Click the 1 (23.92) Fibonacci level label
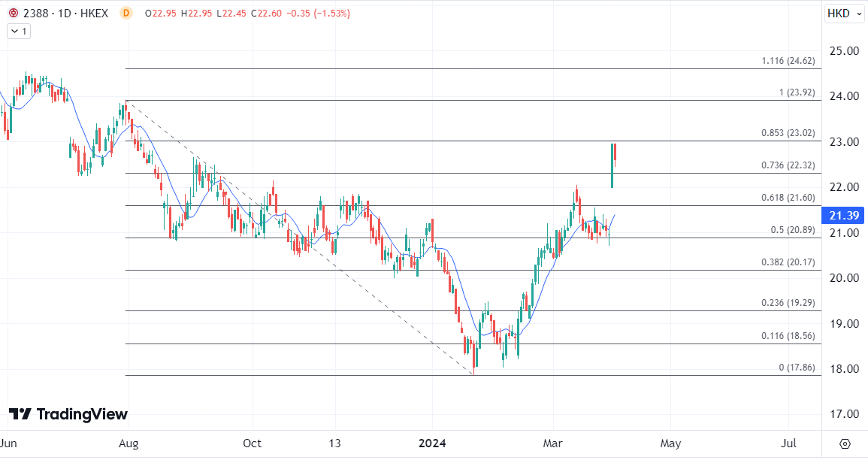The image size is (868, 460). pyautogui.click(x=797, y=92)
